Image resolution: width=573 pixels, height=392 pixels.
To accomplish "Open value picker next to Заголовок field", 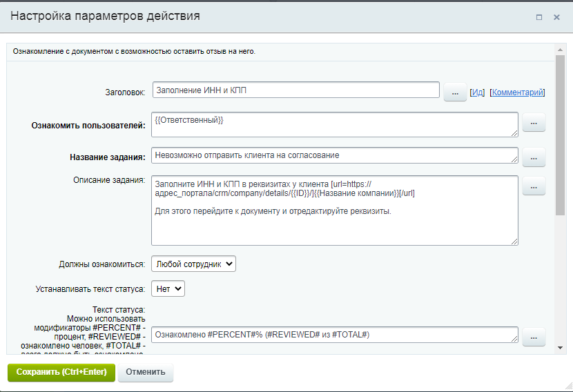I will (455, 92).
